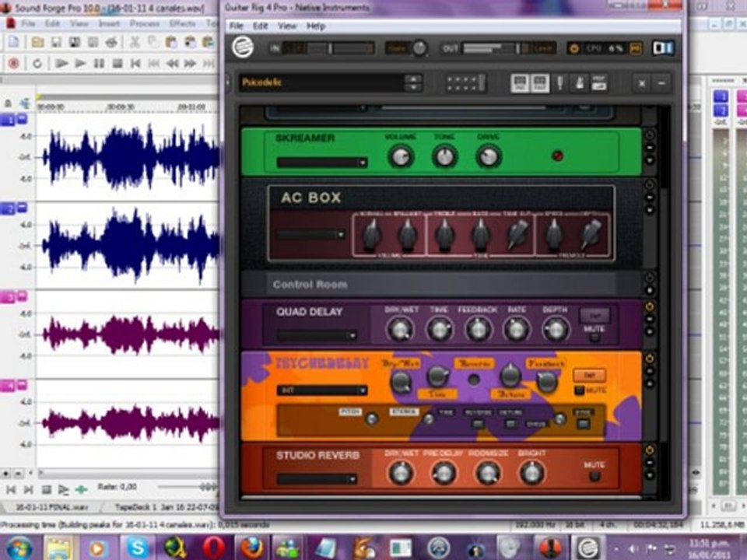The image size is (747, 560).
Task: Toggle loop playback icon in Sound Forge
Action: tap(37, 63)
